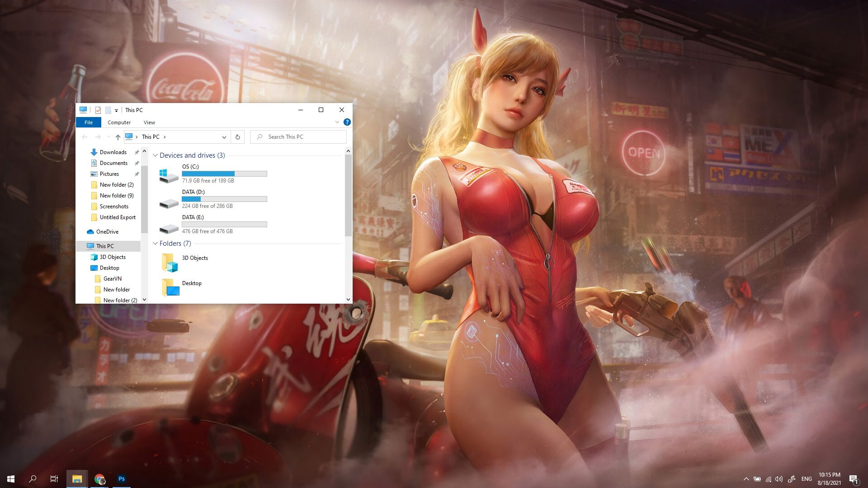
Task: Collapse the Folders (7) section
Action: coord(156,243)
